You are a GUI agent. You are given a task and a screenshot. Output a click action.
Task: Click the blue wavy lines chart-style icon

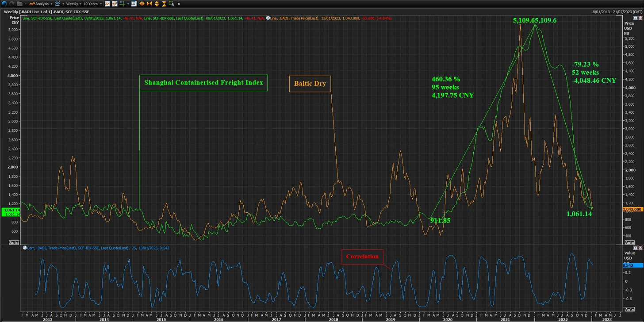point(57,4)
